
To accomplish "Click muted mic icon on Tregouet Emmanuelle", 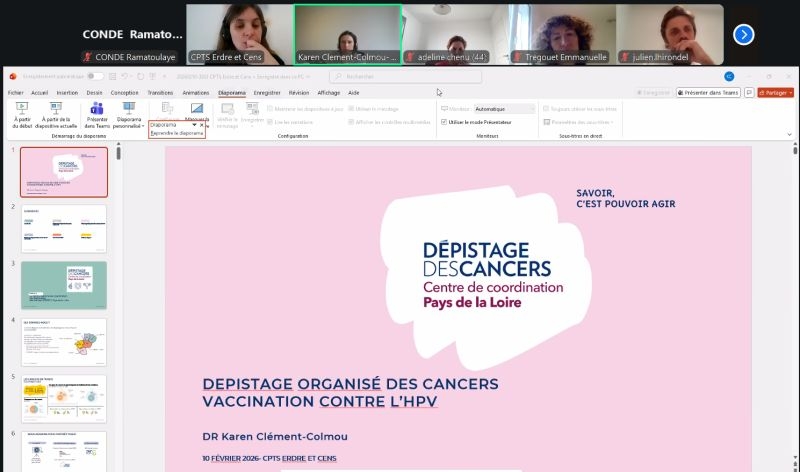I will pos(517,57).
